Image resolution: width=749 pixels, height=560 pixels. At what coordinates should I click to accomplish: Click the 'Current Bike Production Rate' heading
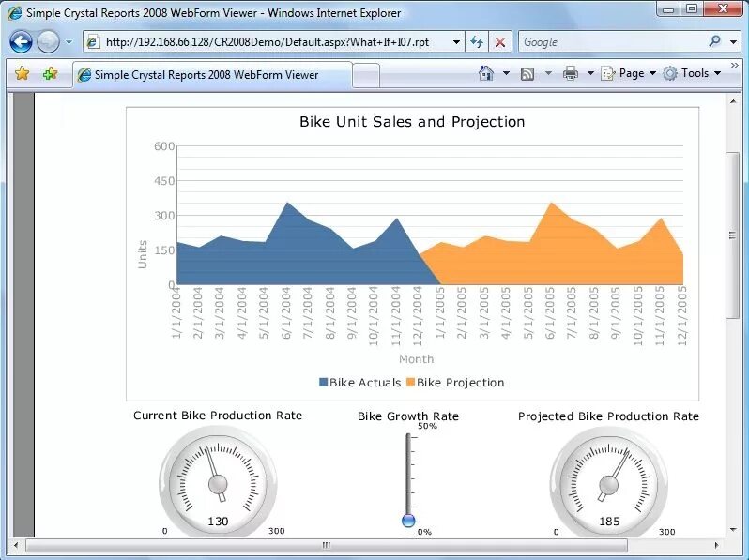click(218, 416)
